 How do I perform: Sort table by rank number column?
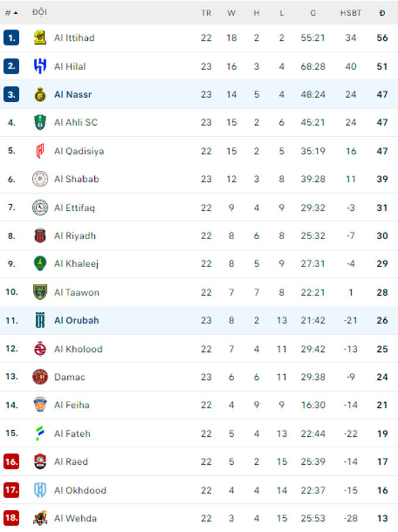(11, 12)
